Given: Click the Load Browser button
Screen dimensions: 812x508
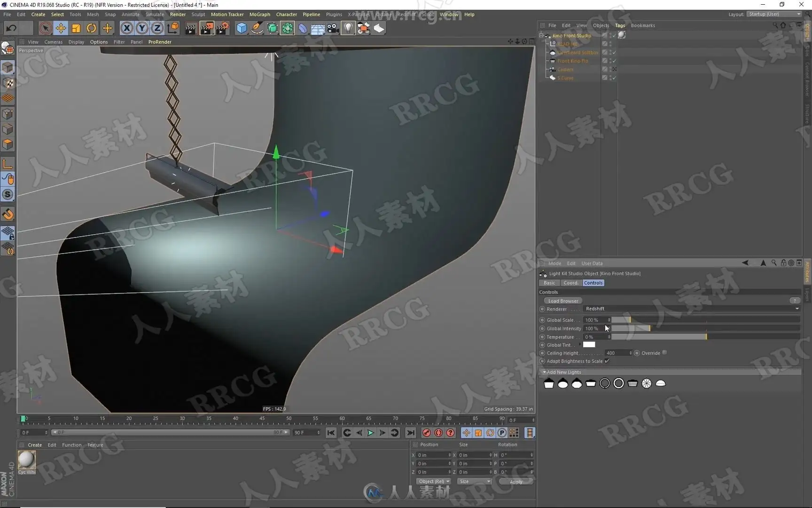Looking at the screenshot, I should (x=563, y=301).
